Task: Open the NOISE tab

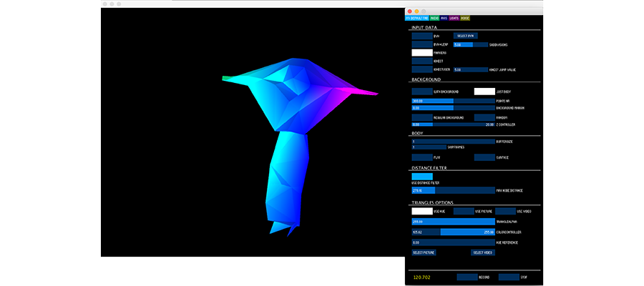Action: [465, 18]
